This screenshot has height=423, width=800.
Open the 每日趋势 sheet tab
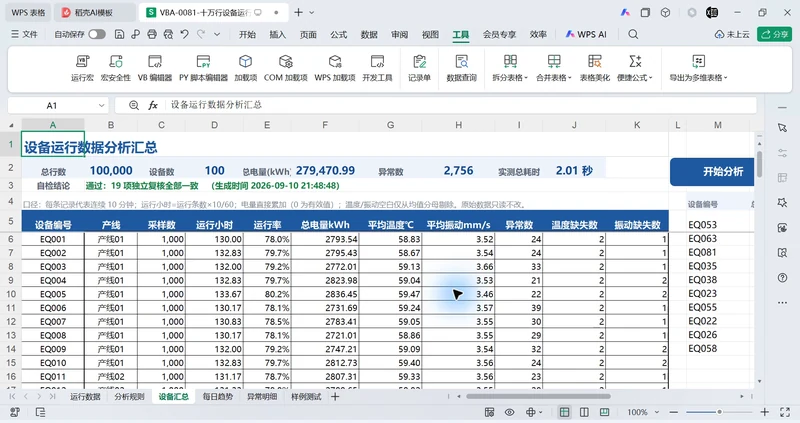pyautogui.click(x=218, y=396)
